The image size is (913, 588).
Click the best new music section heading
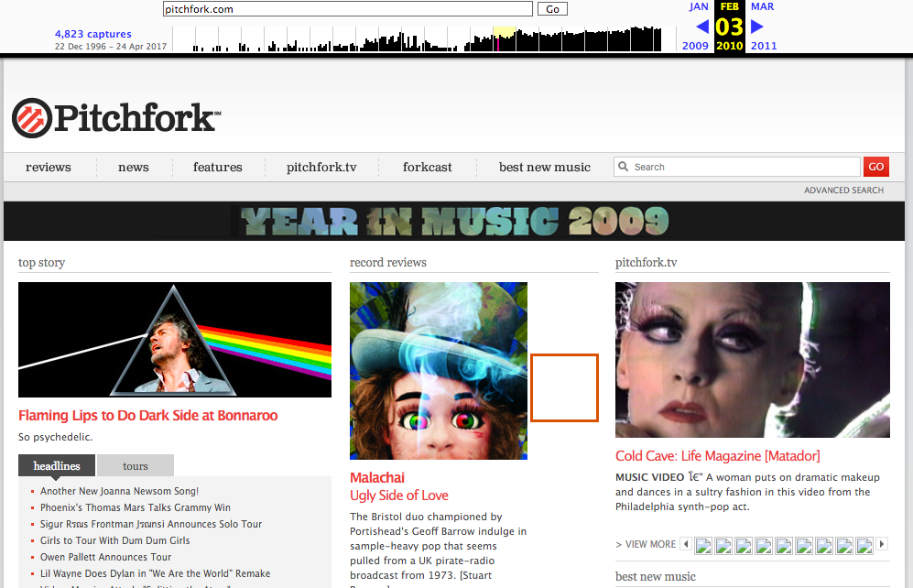click(x=655, y=576)
